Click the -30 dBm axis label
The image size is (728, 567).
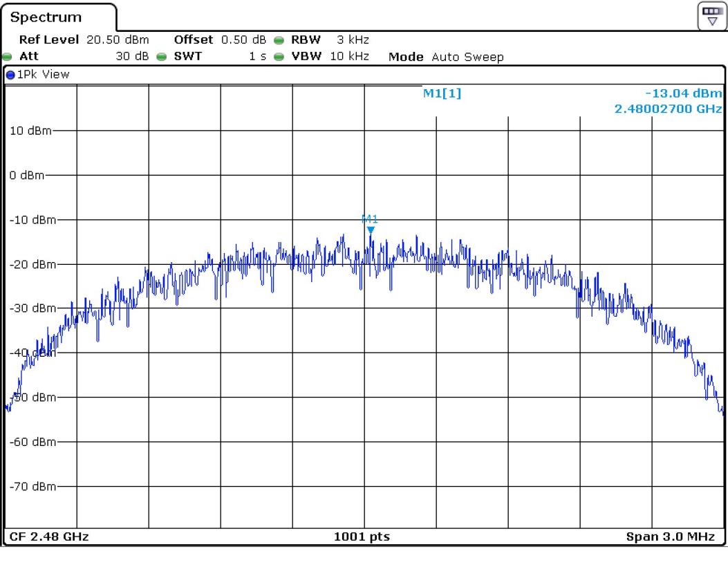[x=32, y=308]
